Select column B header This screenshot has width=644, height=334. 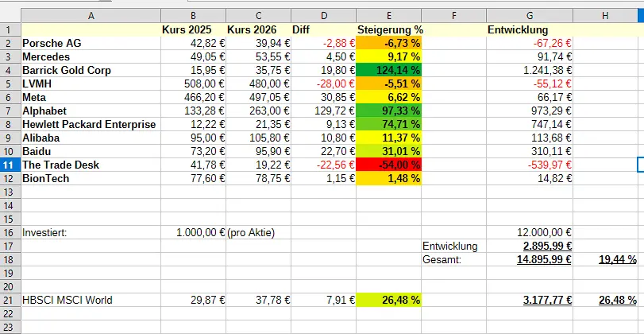[193, 16]
